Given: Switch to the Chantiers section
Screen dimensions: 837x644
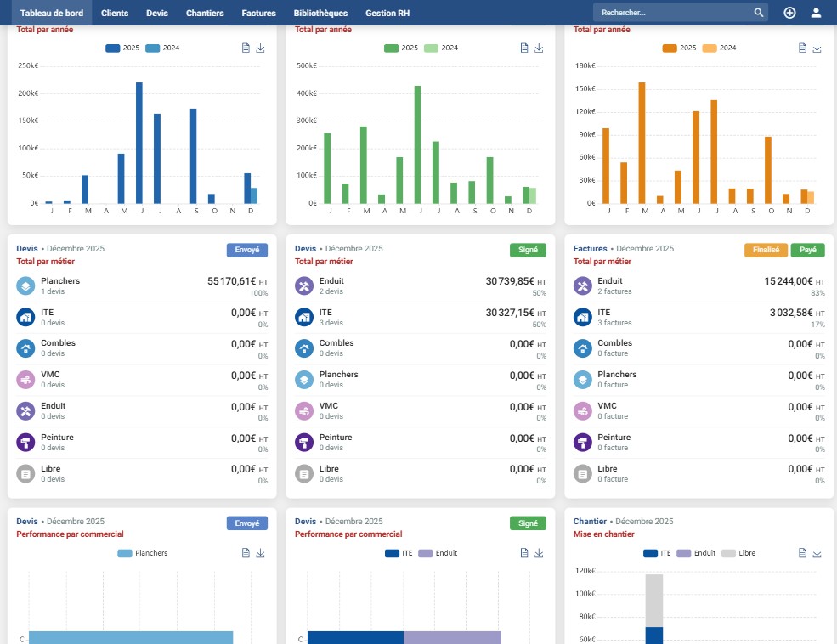Looking at the screenshot, I should 205,13.
